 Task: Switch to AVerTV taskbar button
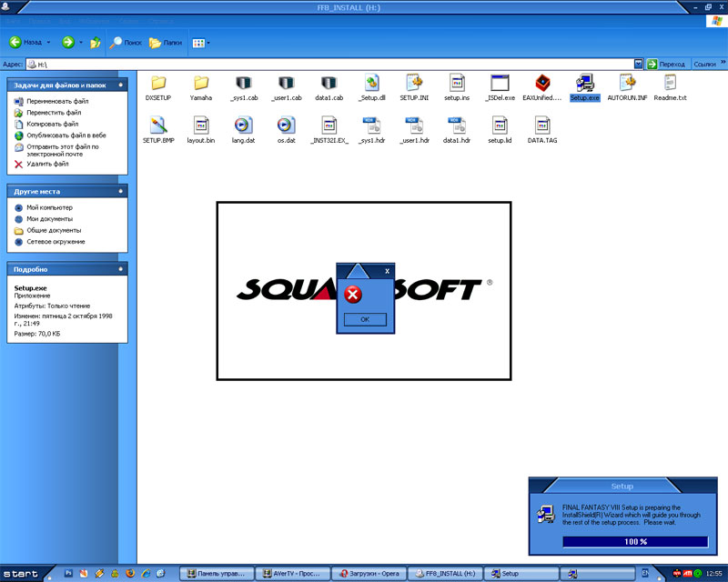[x=293, y=574]
